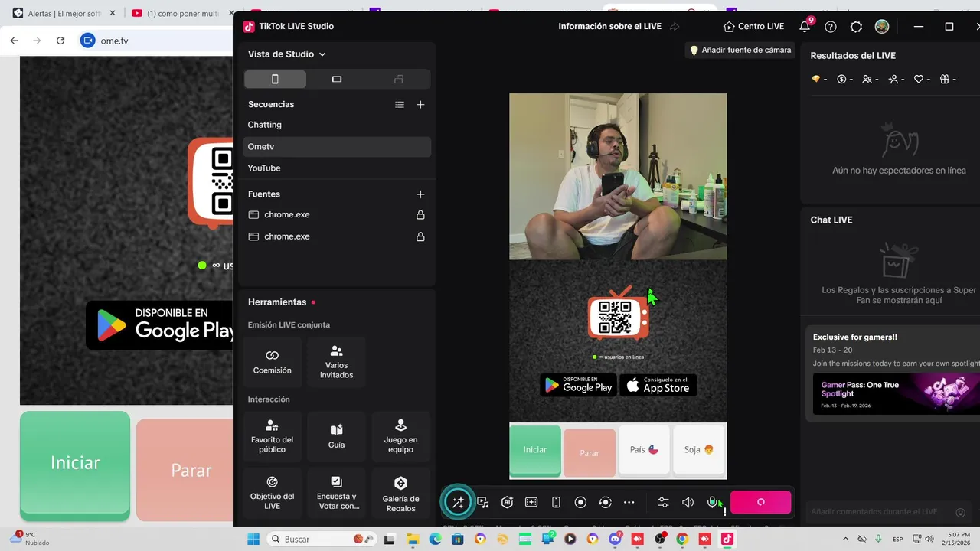Add a new source with Fuentes plus
The width and height of the screenshot is (980, 551).
click(420, 194)
